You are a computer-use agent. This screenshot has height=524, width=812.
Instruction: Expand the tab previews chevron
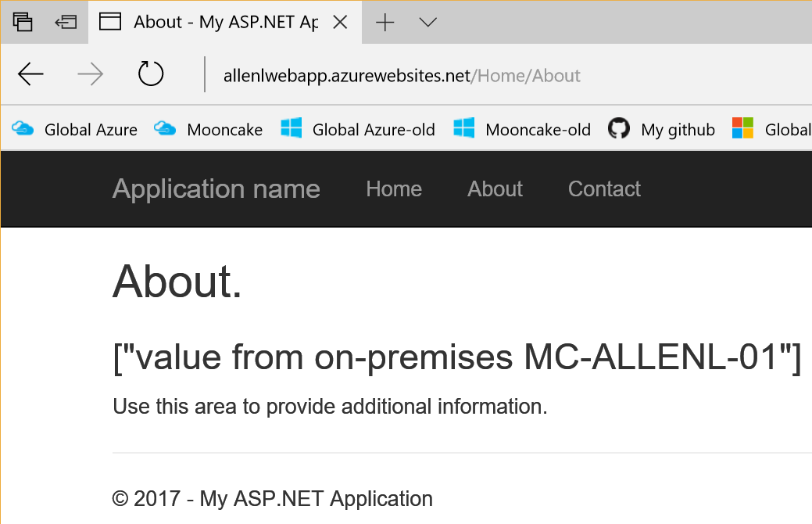[427, 22]
